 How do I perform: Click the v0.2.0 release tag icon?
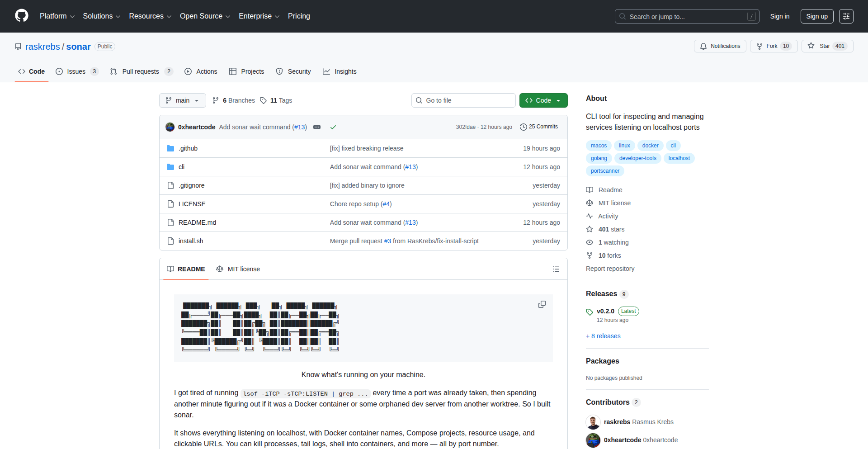[590, 312]
